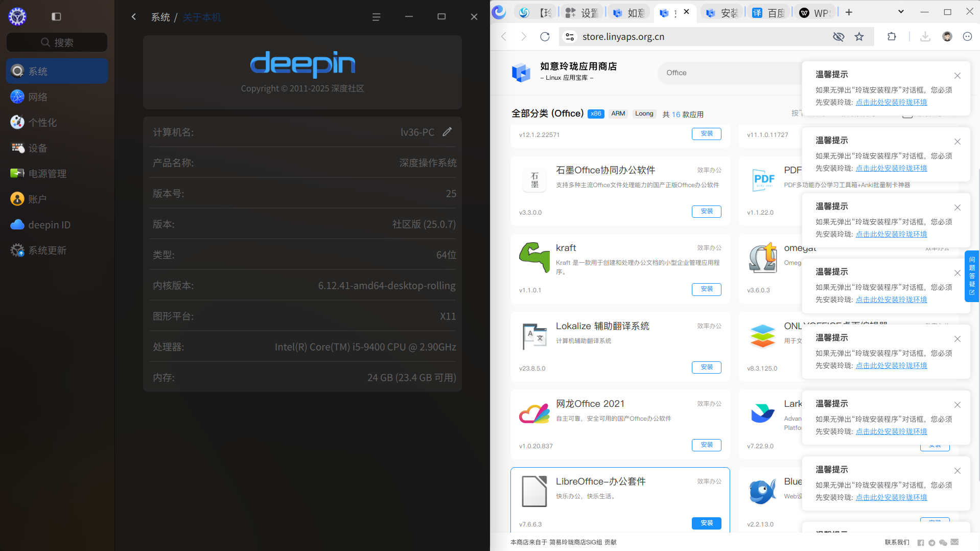
Task: Switch to the 百度 translate browser tab
Action: (768, 13)
